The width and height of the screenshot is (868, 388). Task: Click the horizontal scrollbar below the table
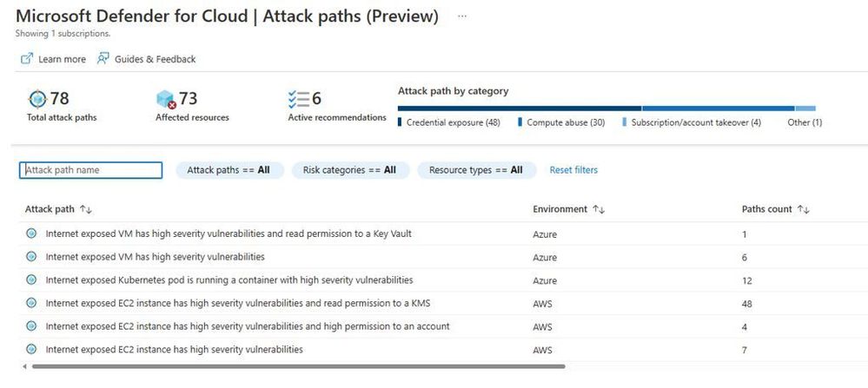click(x=294, y=367)
